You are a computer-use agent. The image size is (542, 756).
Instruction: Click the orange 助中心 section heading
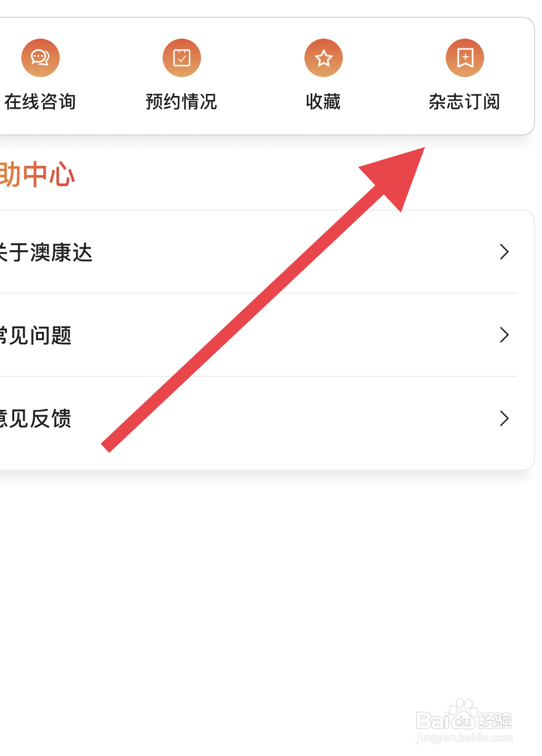37,175
